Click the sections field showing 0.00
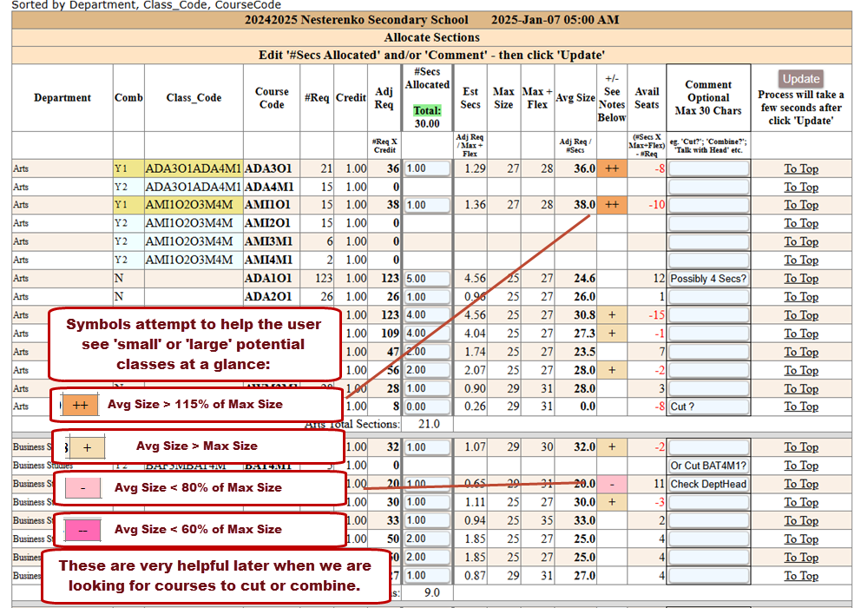Image resolution: width=868 pixels, height=608 pixels. [x=427, y=406]
